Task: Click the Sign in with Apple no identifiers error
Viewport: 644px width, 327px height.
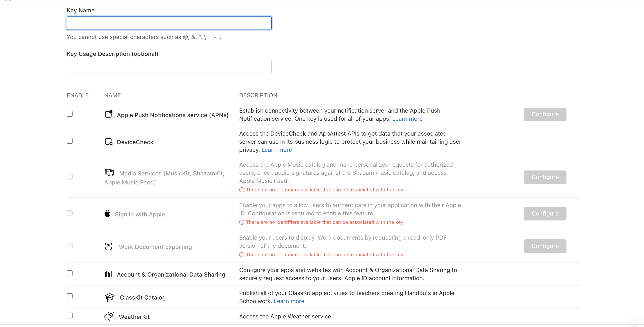Action: tap(324, 222)
